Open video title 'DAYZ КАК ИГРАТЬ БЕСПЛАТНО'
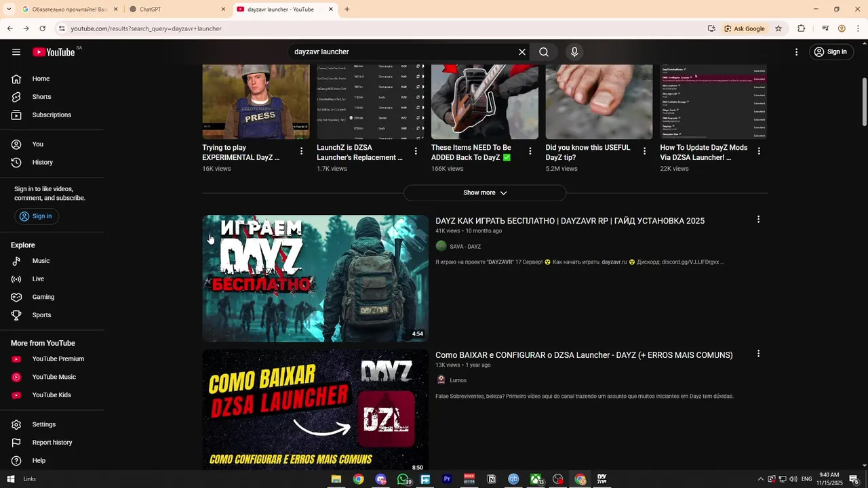The image size is (868, 488). pos(570,221)
